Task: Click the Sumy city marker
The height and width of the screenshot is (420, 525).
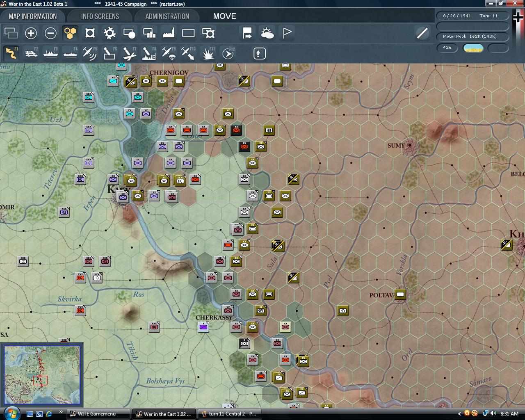Action: point(409,145)
